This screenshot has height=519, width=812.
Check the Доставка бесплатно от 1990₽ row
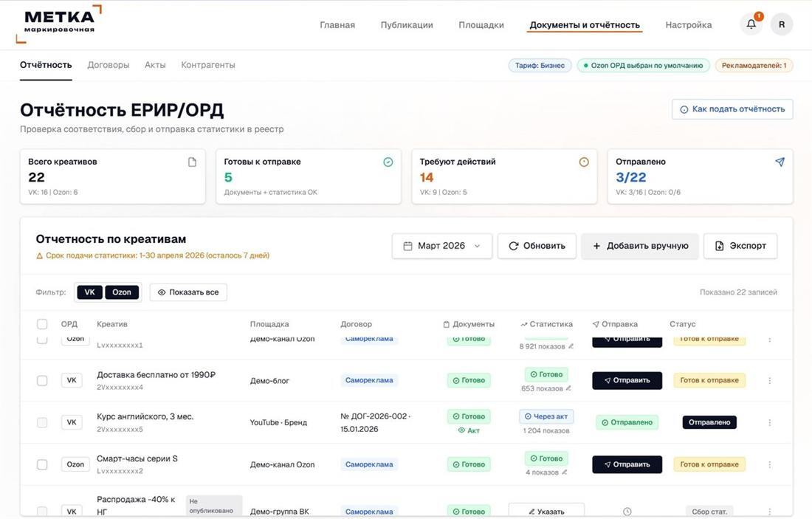(42, 380)
